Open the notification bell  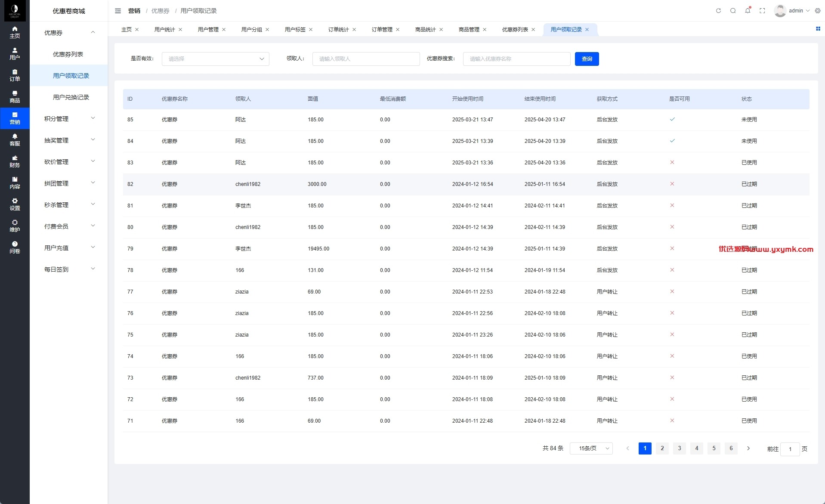point(748,11)
